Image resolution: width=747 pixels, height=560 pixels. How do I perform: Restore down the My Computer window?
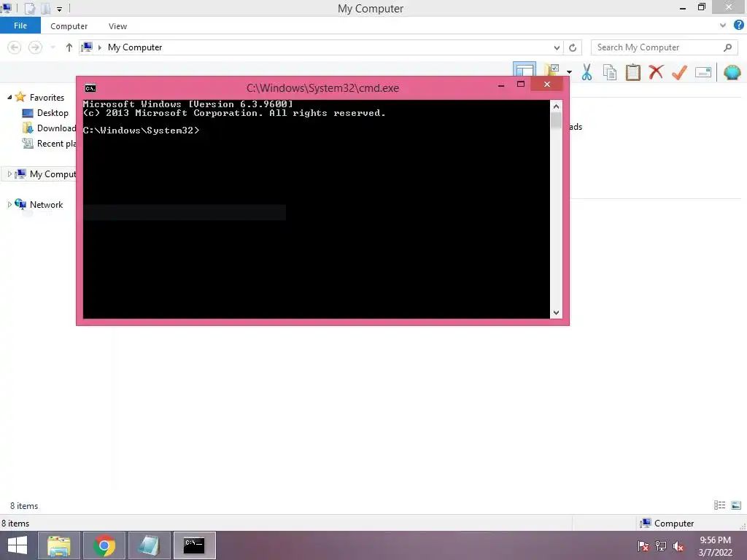point(701,7)
